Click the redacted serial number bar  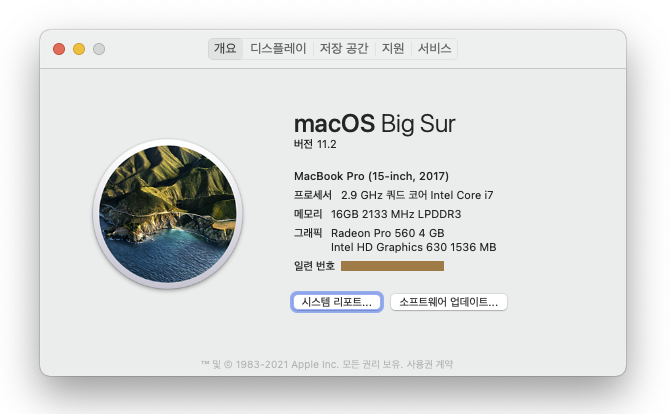pyautogui.click(x=392, y=266)
